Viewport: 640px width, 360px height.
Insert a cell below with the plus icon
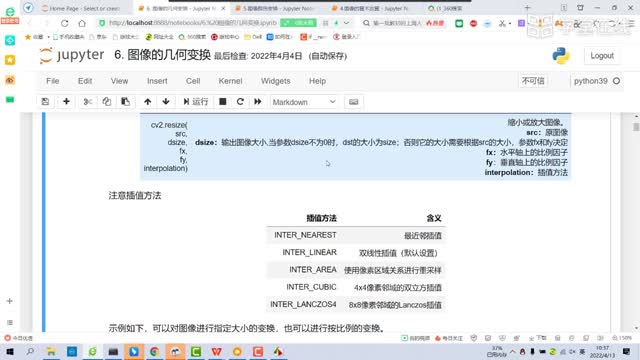tap(66, 102)
